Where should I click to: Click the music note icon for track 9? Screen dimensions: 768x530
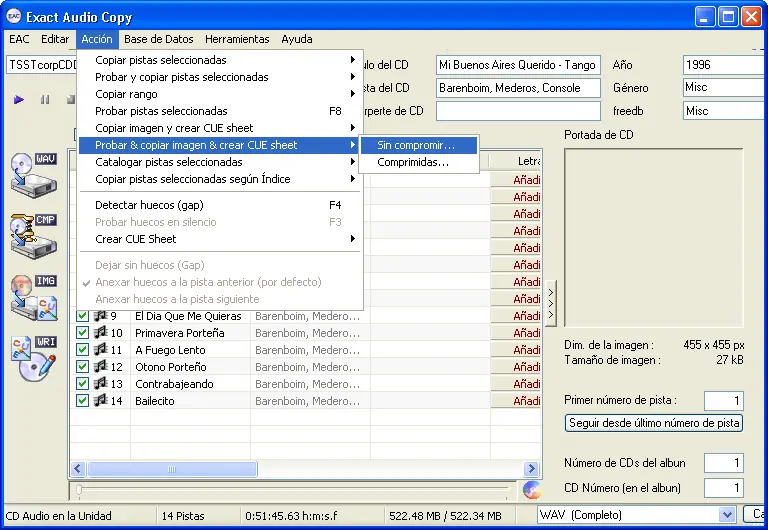click(100, 315)
